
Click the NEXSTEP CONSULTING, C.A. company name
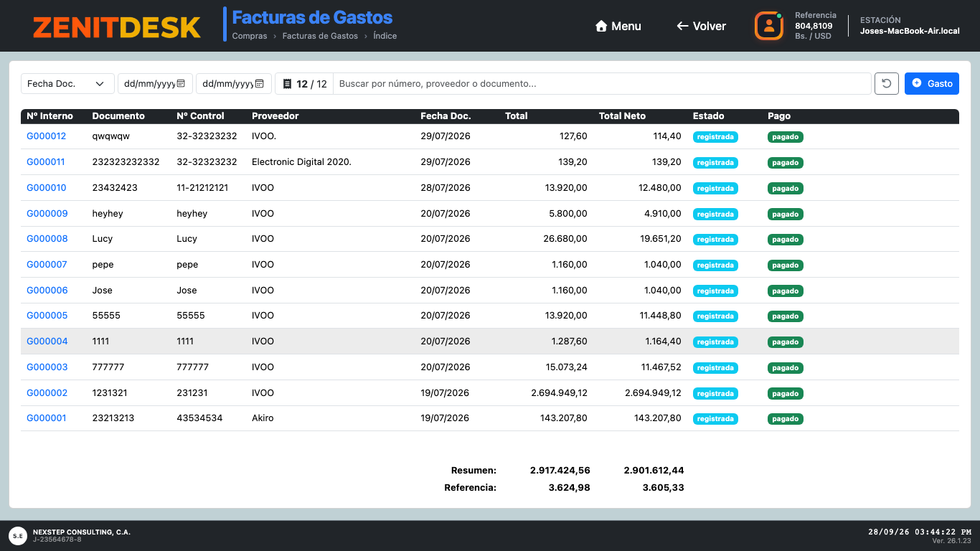pyautogui.click(x=82, y=532)
